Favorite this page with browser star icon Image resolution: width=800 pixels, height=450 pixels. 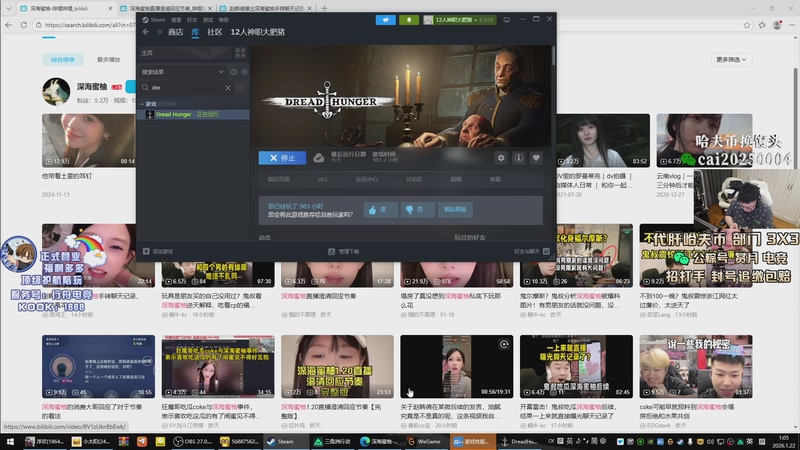[x=747, y=25]
